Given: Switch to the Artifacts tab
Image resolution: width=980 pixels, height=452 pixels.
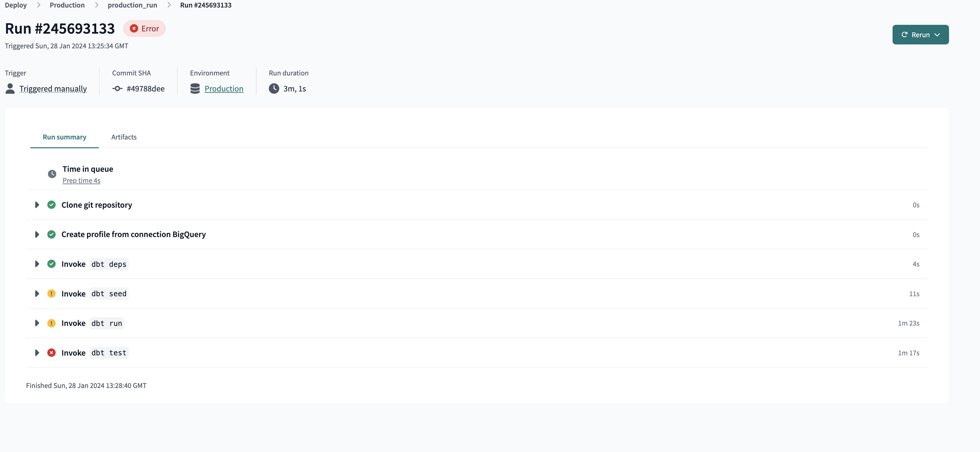Looking at the screenshot, I should [124, 137].
